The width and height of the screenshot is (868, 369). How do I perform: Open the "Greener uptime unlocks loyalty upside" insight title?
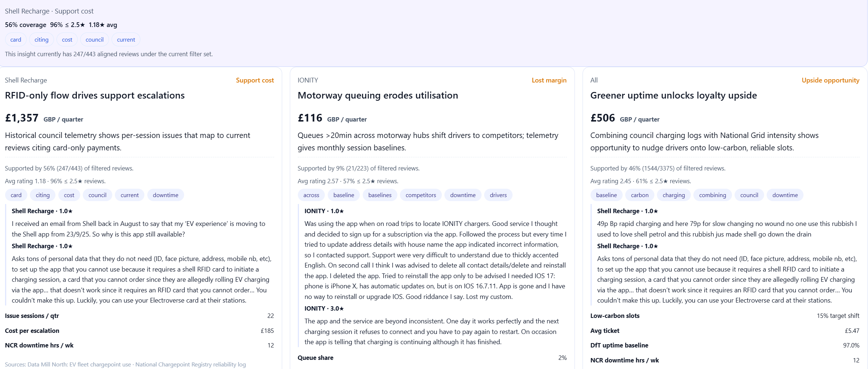[673, 96]
